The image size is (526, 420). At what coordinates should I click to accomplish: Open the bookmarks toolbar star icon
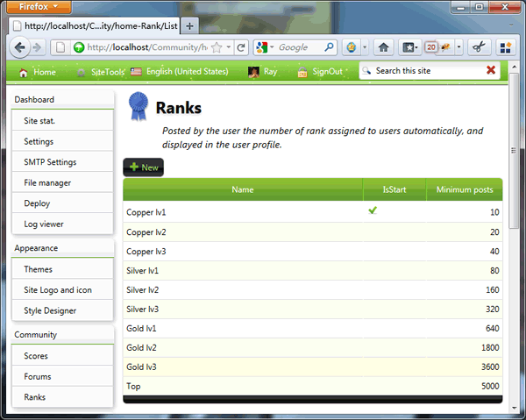tap(409, 47)
